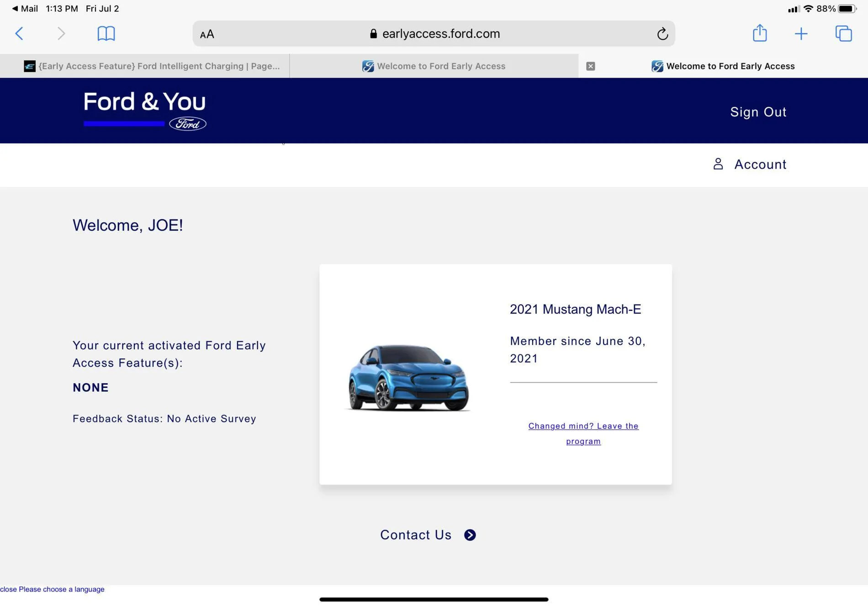
Task: Click 'Member since June 30, 2021' text
Action: coord(577,350)
